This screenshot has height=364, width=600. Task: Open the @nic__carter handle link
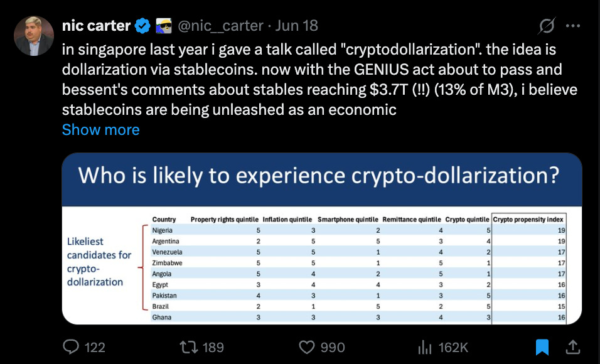pos(220,26)
